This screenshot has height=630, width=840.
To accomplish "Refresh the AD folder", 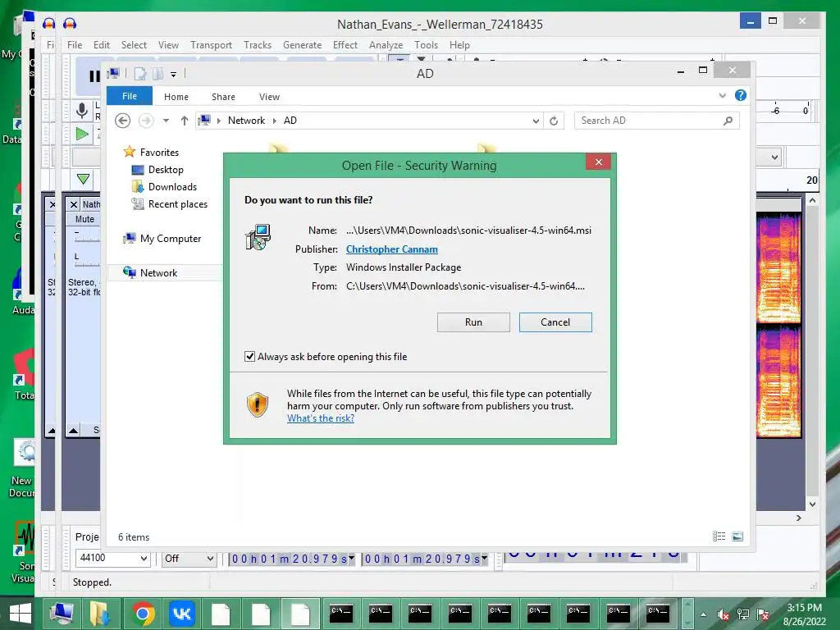I will [x=554, y=121].
